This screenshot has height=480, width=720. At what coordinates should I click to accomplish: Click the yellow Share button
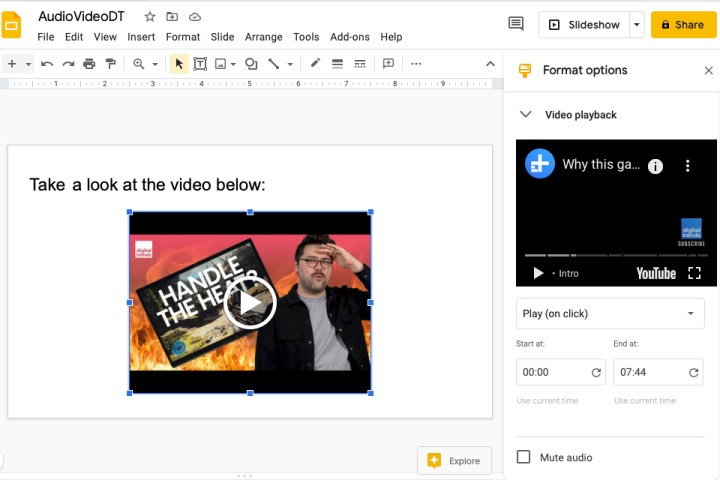point(683,25)
